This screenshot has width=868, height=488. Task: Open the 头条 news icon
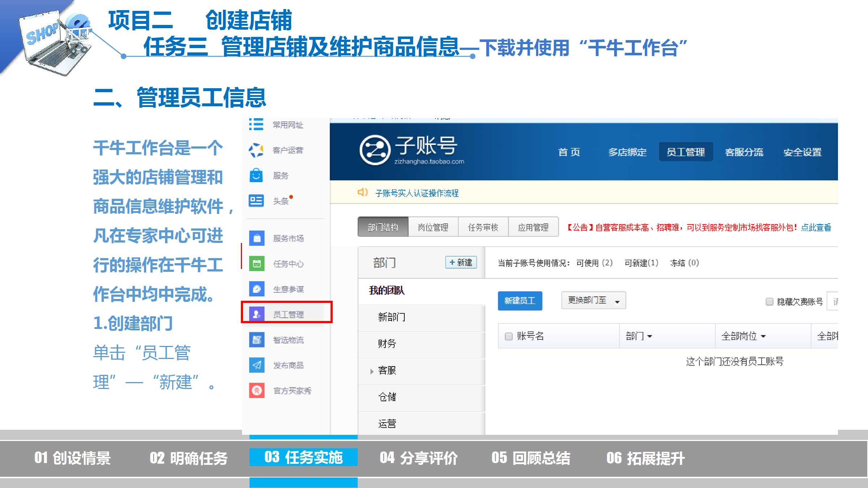[256, 201]
